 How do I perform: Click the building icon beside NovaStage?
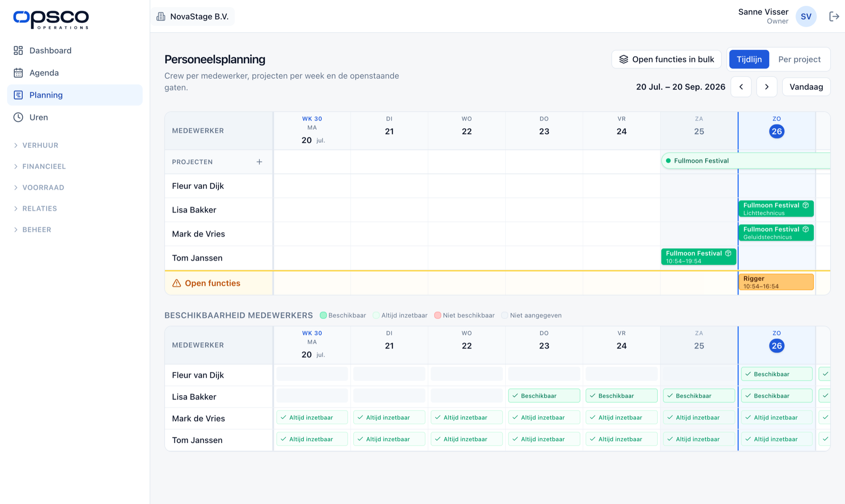pyautogui.click(x=161, y=16)
